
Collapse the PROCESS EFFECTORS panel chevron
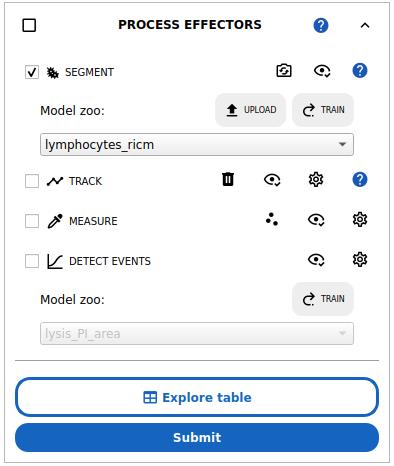[365, 25]
